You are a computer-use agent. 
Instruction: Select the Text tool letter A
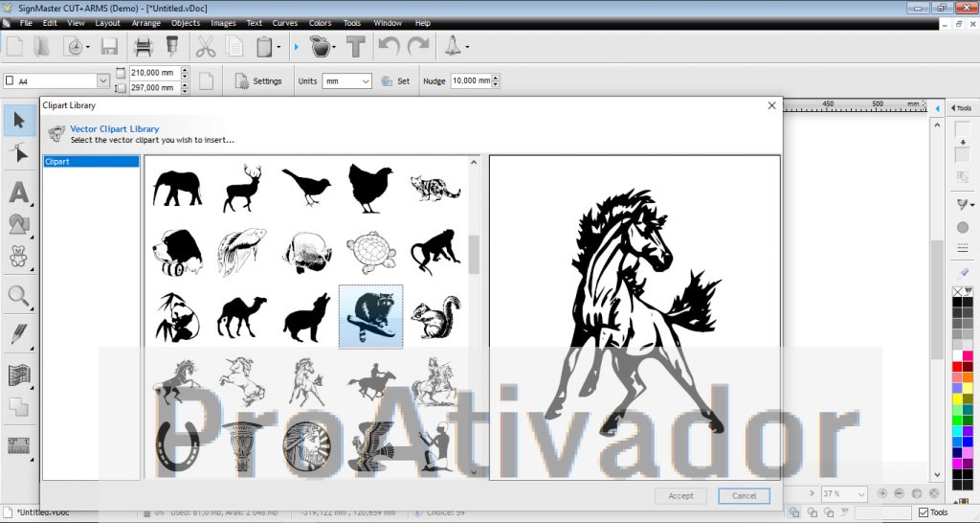(x=19, y=193)
